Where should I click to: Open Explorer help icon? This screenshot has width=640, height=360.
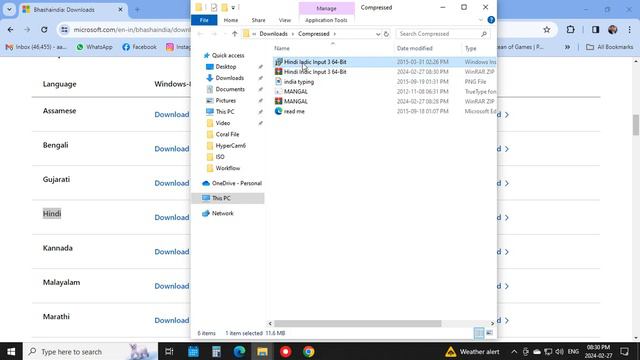pyautogui.click(x=491, y=20)
